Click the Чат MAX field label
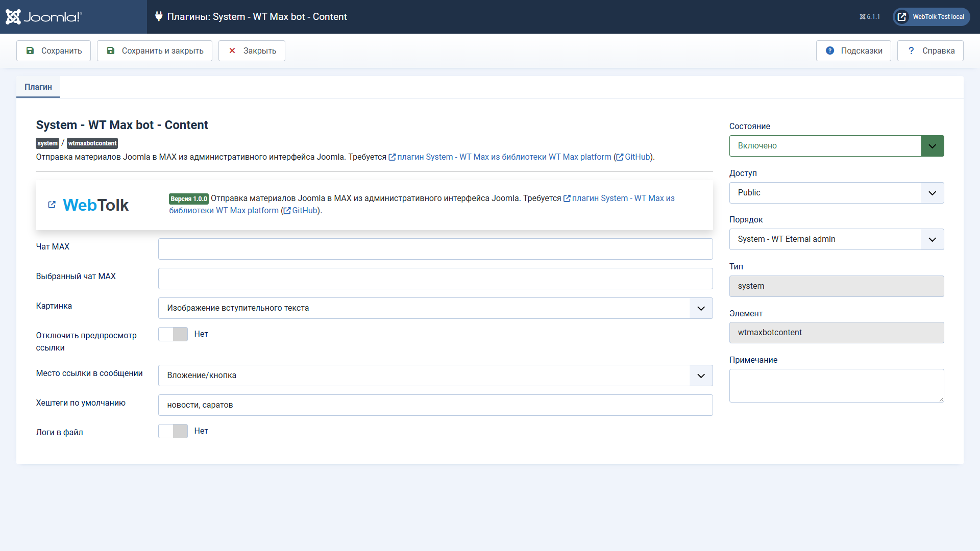Screen dimensions: 980x551 click(53, 247)
